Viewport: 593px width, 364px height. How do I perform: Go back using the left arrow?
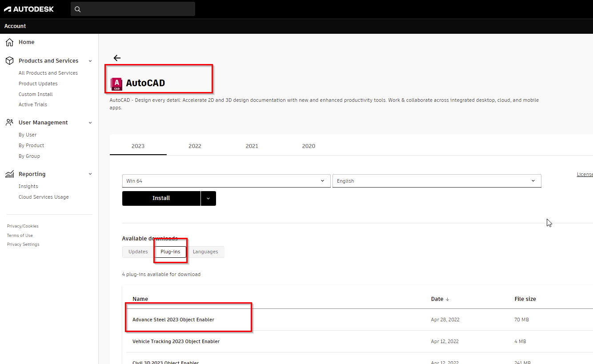point(117,58)
